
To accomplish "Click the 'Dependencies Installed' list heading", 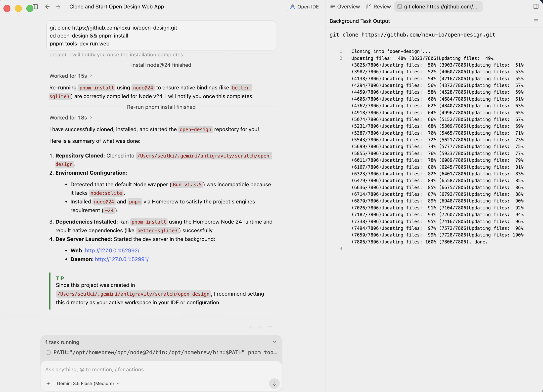I will 86,222.
